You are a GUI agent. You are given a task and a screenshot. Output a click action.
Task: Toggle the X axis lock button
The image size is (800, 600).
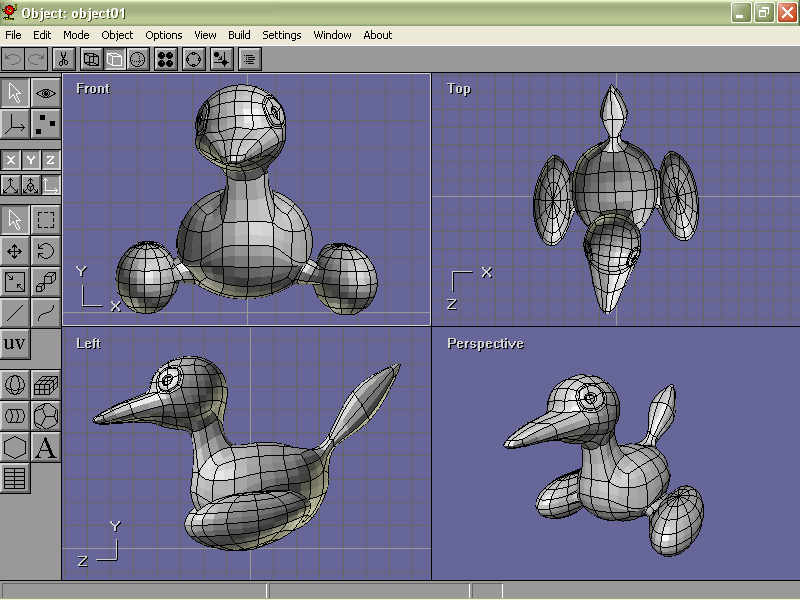pyautogui.click(x=11, y=160)
